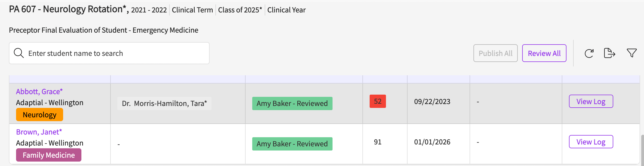Viewport: 644px width, 166px height.
Task: Click Brown's Amy Baker - Reviewed status
Action: tap(292, 144)
